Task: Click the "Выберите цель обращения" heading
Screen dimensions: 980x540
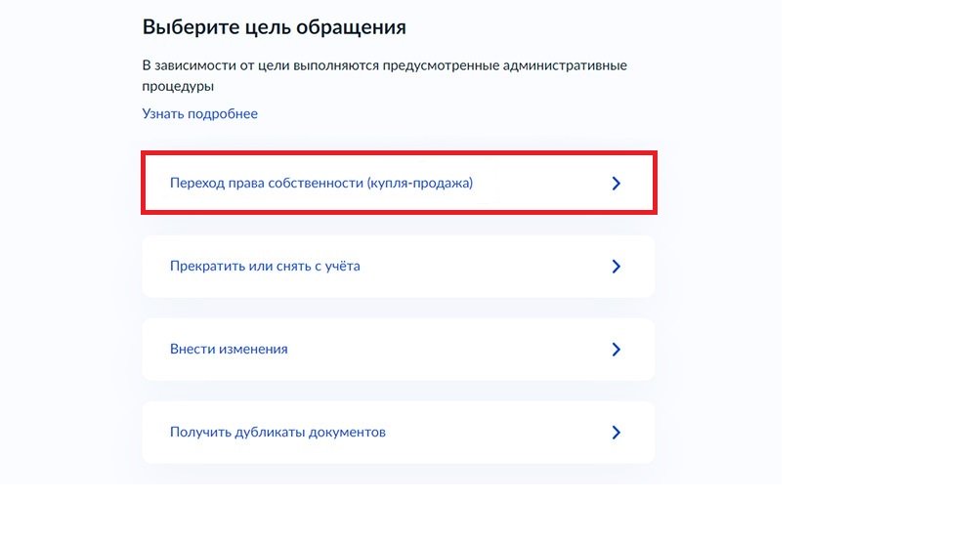Action: [x=274, y=26]
